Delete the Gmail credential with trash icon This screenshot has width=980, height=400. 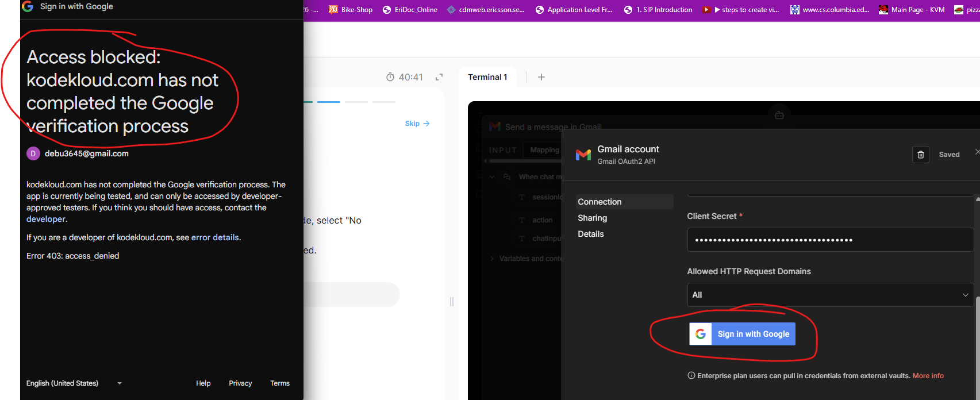[921, 155]
